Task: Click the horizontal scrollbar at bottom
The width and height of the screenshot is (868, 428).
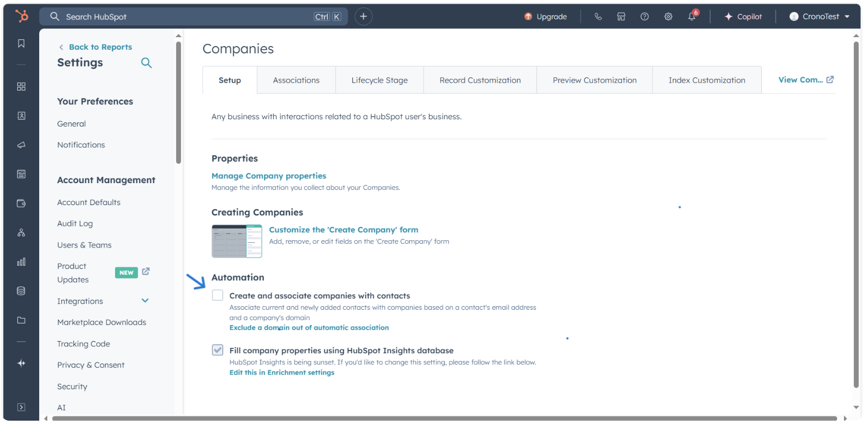Action: tap(444, 418)
